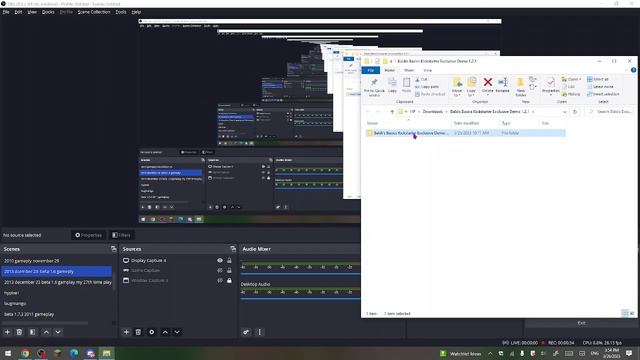Switch to the Explorer Share tab
Viewport: 640px width, 360px height.
coord(409,70)
